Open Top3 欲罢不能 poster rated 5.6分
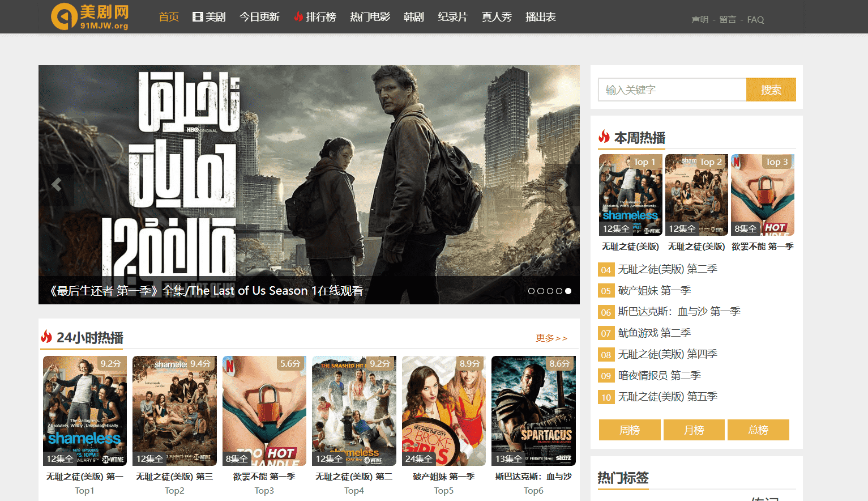868x501 pixels. pos(264,411)
